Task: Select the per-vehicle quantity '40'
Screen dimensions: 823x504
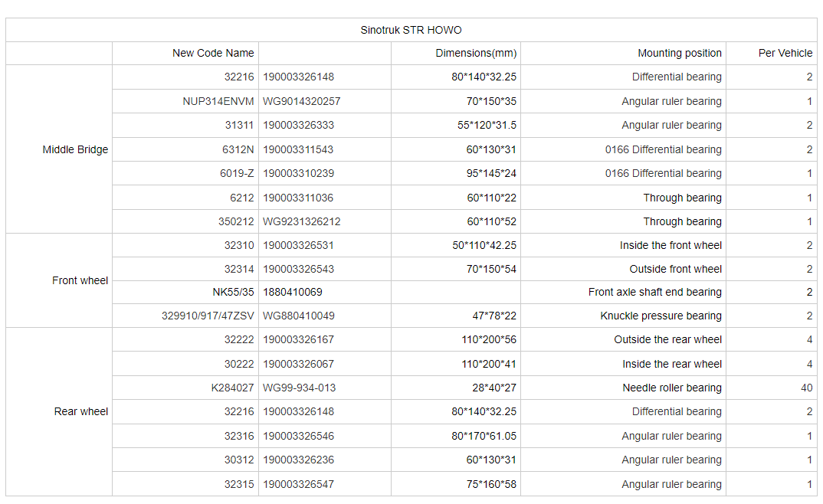Action: point(807,388)
